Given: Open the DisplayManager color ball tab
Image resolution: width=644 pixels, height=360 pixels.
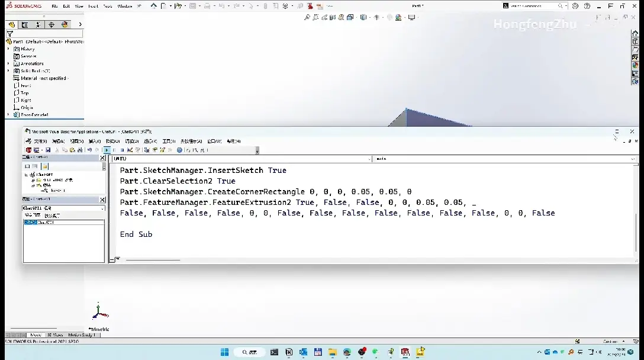Looking at the screenshot, I should [65, 25].
